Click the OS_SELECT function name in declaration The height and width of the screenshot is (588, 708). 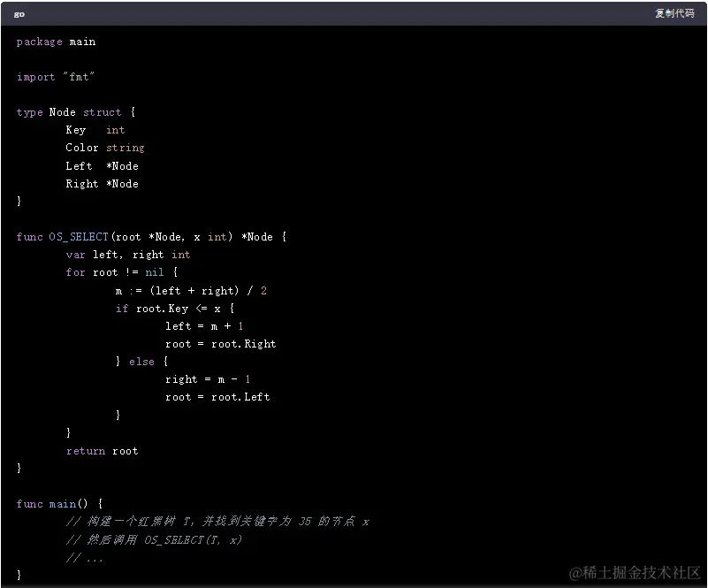pos(79,237)
